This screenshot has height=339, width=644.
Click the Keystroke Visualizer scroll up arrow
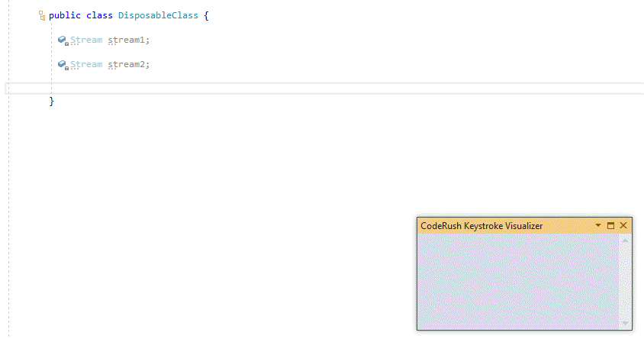pos(625,241)
